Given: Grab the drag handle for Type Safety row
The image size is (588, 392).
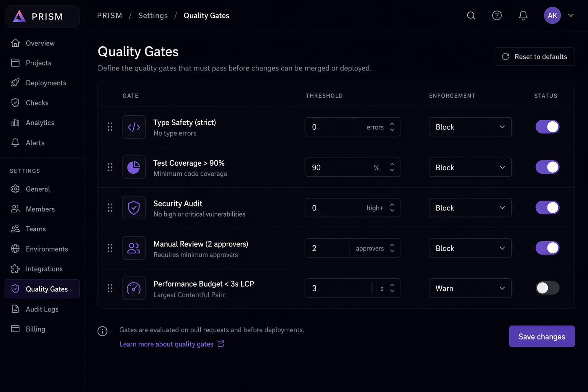Looking at the screenshot, I should click(110, 127).
